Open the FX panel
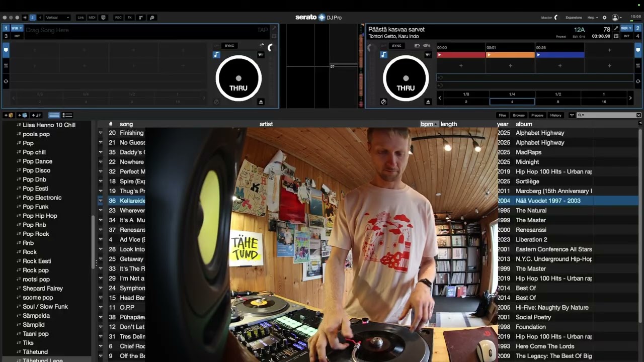 pyautogui.click(x=129, y=18)
